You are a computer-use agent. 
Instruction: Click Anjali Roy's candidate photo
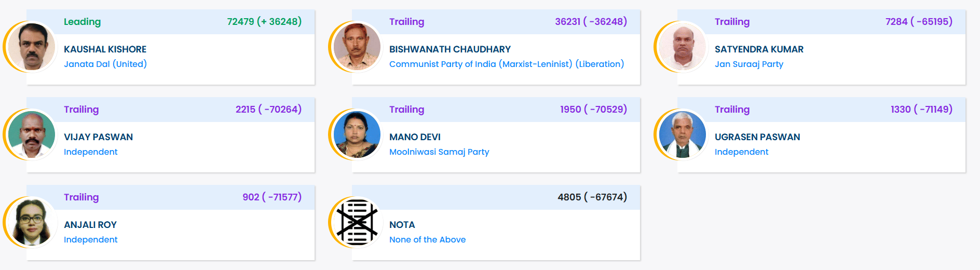click(32, 222)
